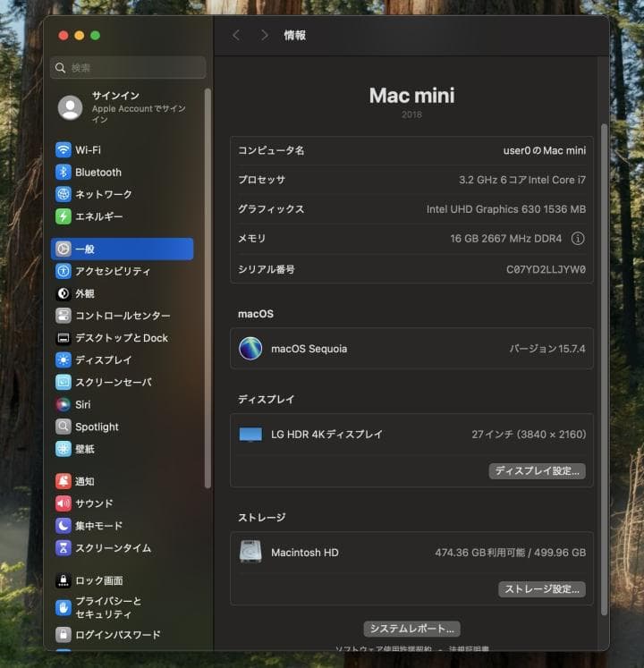Click computer name user0のMac mini
Image resolution: width=644 pixels, height=668 pixels.
click(x=544, y=150)
